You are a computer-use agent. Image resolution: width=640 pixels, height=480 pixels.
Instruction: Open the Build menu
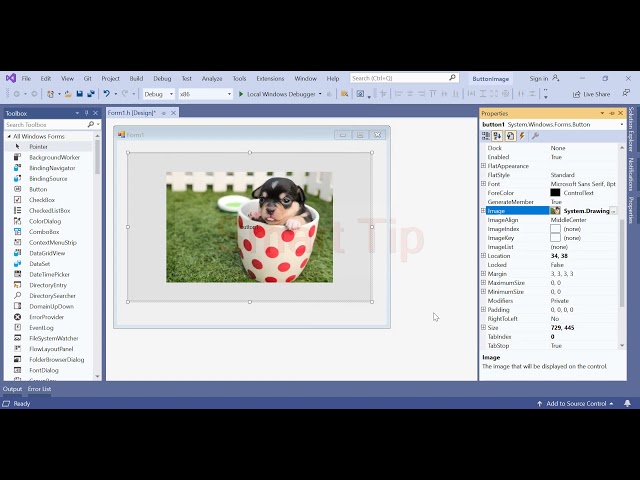pyautogui.click(x=136, y=78)
